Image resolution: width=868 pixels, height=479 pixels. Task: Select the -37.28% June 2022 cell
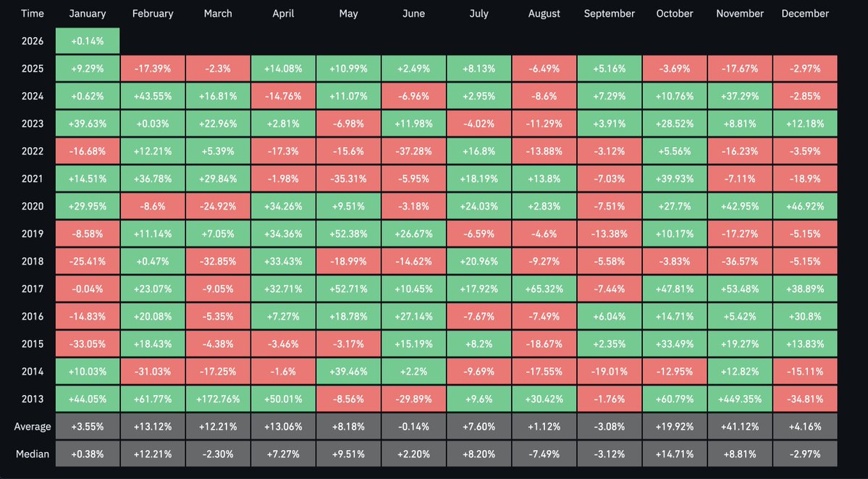(x=413, y=151)
